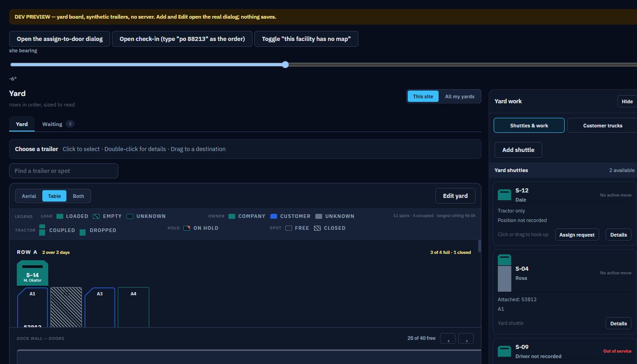Switch yard view to Both
The image size is (637, 364).
(x=78, y=196)
